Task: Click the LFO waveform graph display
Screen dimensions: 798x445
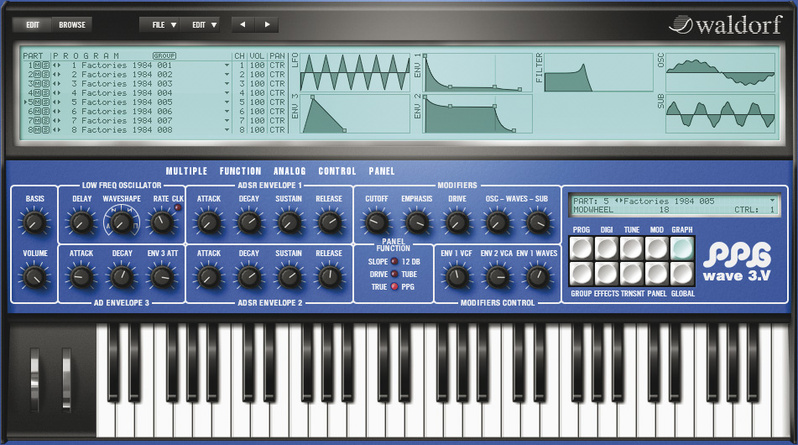Action: 355,73
